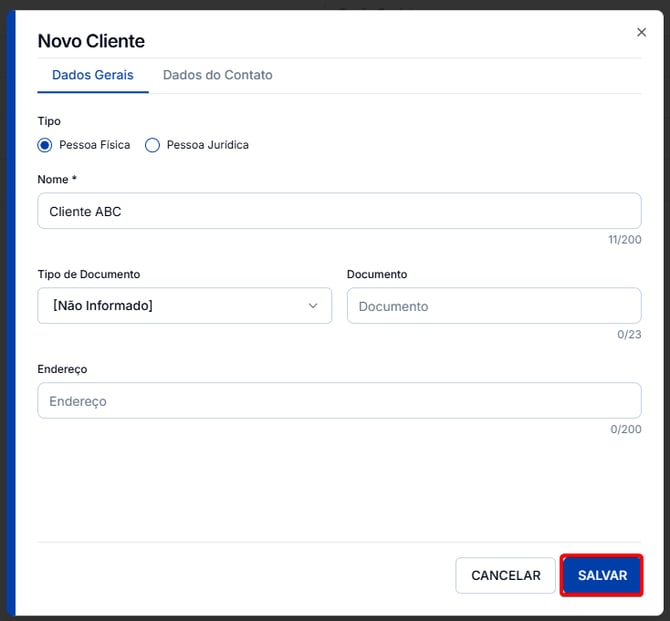Open the Tipo de Documento dropdown
This screenshot has width=670, height=621.
click(185, 306)
